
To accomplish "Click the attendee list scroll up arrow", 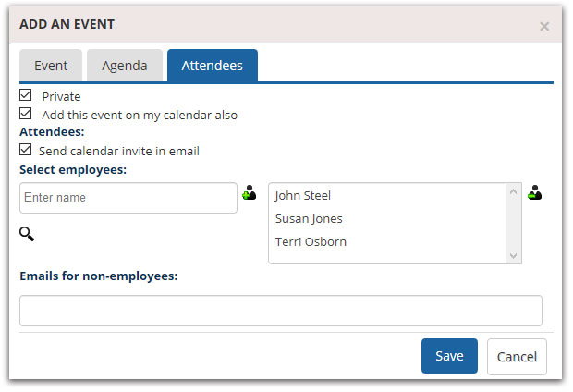I will [513, 191].
